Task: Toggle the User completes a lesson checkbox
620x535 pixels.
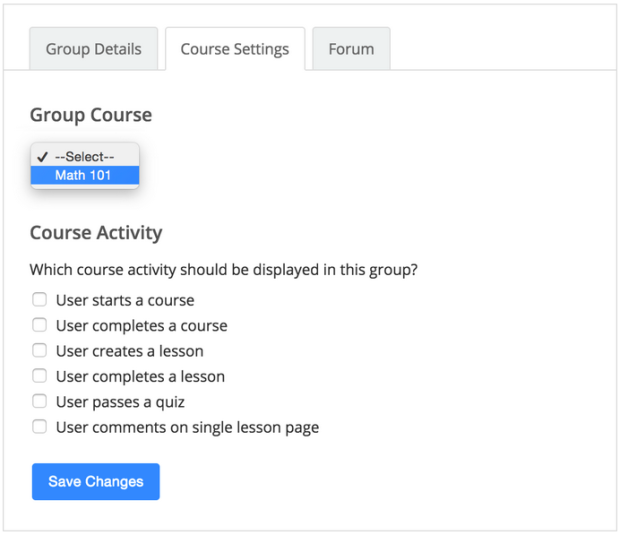Action: (x=40, y=376)
